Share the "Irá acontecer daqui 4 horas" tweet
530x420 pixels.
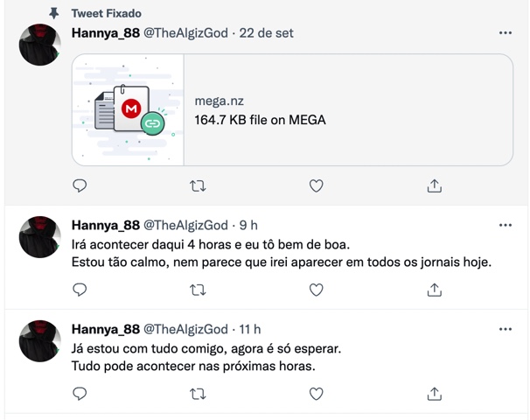434,290
